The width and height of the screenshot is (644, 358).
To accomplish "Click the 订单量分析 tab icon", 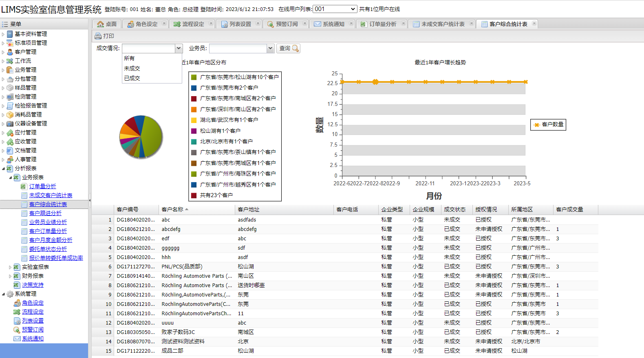I will (364, 24).
